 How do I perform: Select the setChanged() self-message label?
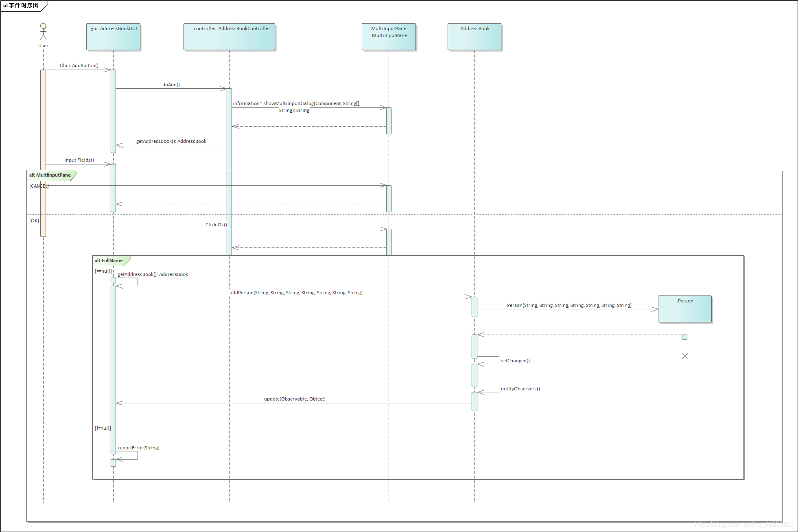[x=515, y=361]
